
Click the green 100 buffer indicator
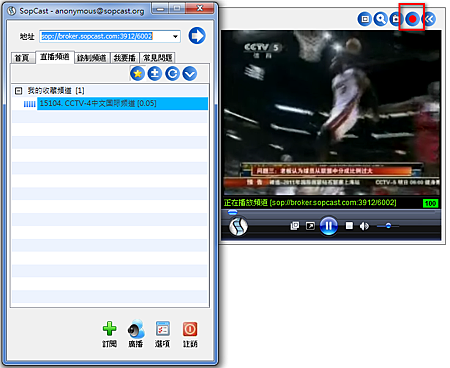click(x=430, y=203)
